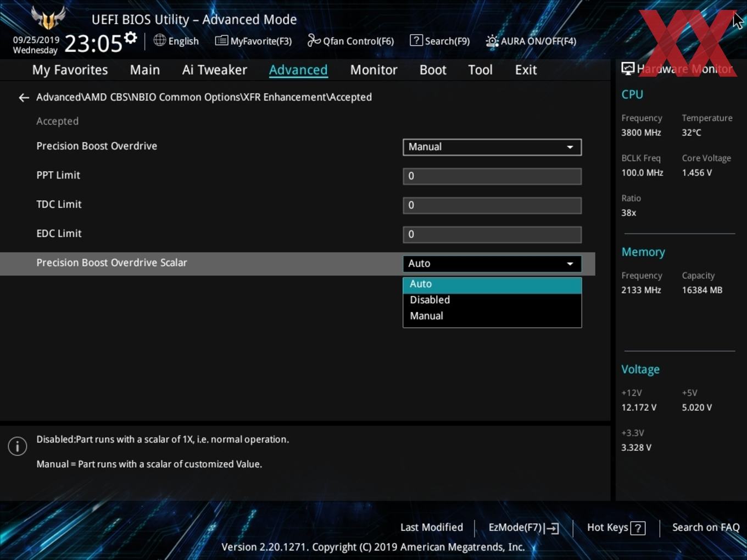747x560 pixels.
Task: Click the breadcrumb path Advanced\AMD CBS text
Action: [204, 97]
